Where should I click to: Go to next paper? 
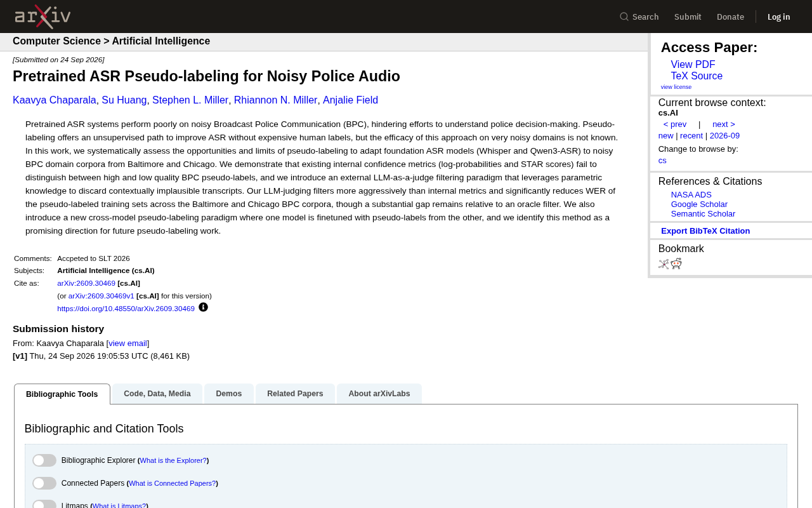point(724,124)
